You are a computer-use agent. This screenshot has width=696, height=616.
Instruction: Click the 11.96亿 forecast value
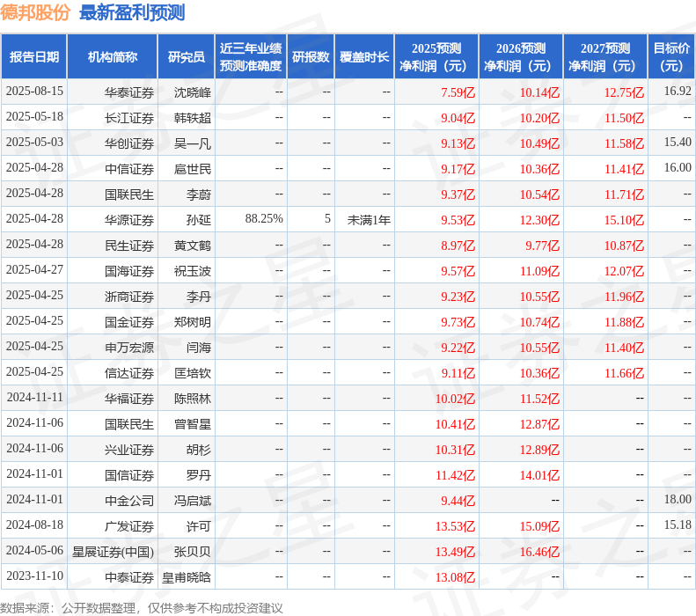pos(624,297)
